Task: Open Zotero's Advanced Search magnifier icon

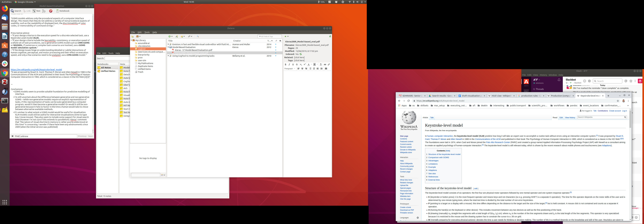Action: 198,36
